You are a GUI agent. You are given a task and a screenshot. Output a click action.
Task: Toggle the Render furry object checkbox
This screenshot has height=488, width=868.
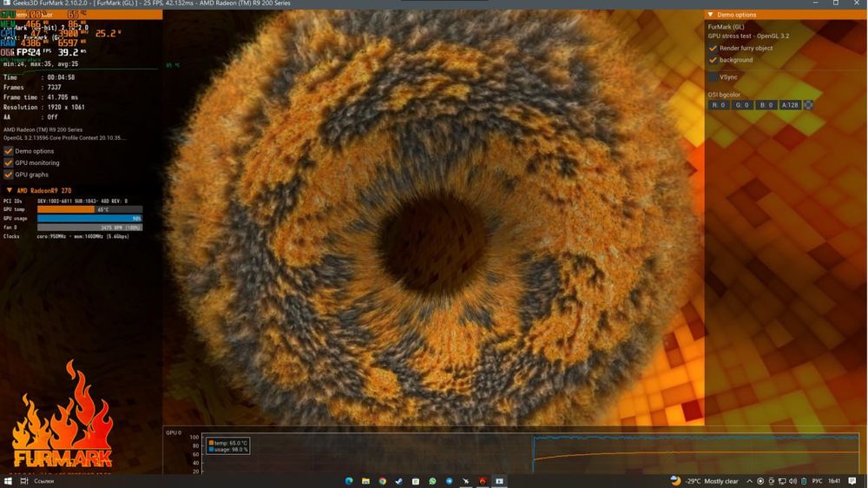tap(713, 48)
